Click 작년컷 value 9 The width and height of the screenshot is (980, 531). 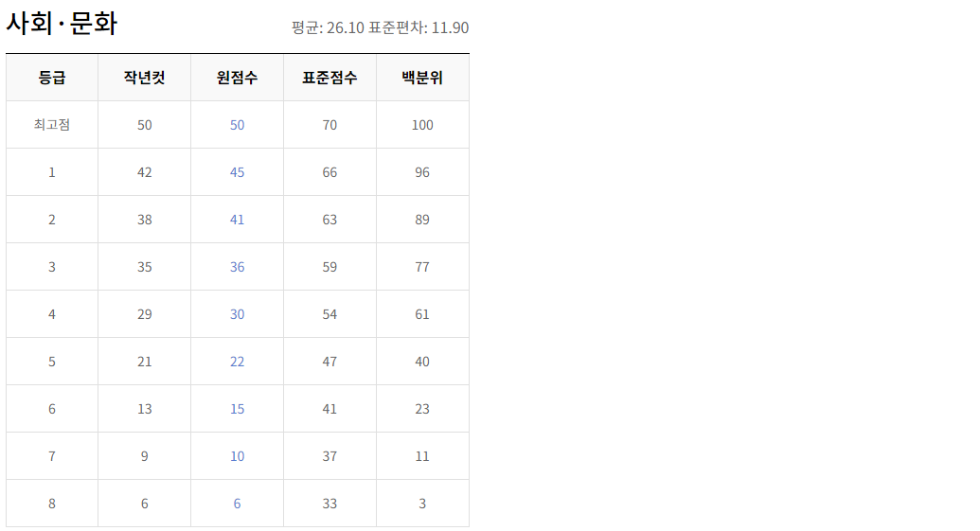(x=144, y=456)
